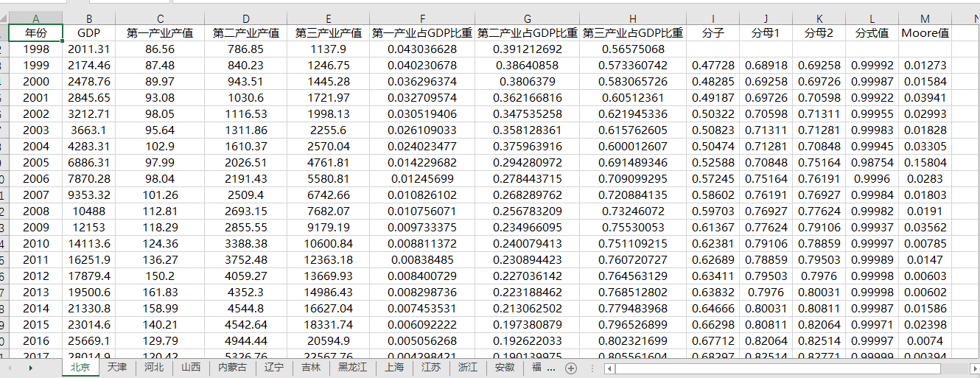Select the 年份 header cell
This screenshot has height=378, width=980.
tap(36, 32)
